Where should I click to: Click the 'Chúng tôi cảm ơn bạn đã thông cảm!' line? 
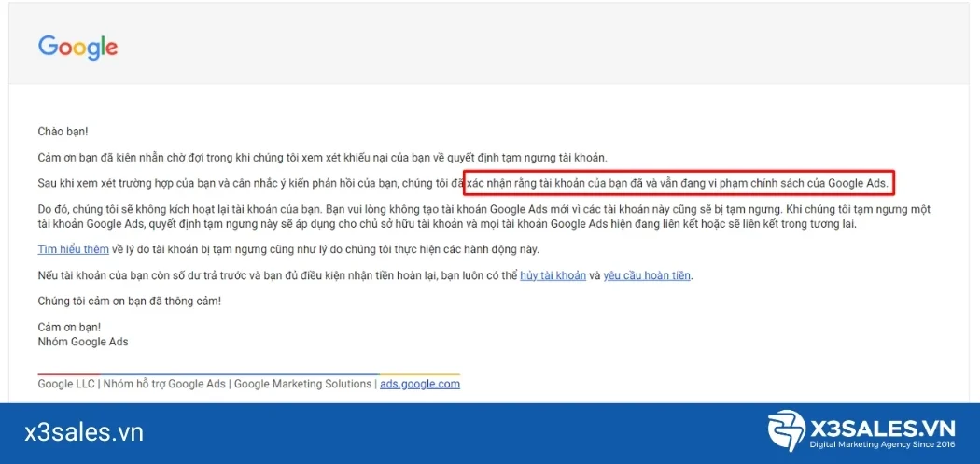[x=130, y=301]
